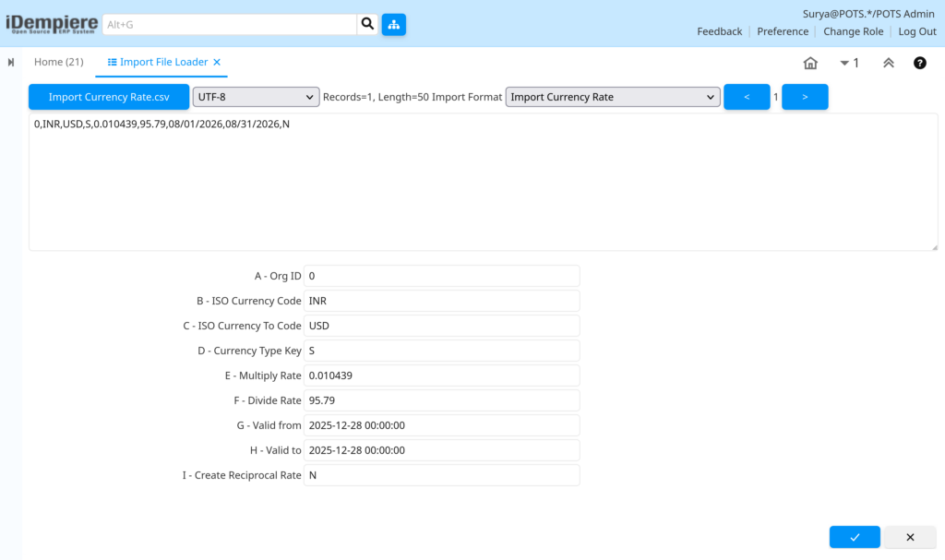Open the Preference link
The image size is (945, 560).
(783, 31)
